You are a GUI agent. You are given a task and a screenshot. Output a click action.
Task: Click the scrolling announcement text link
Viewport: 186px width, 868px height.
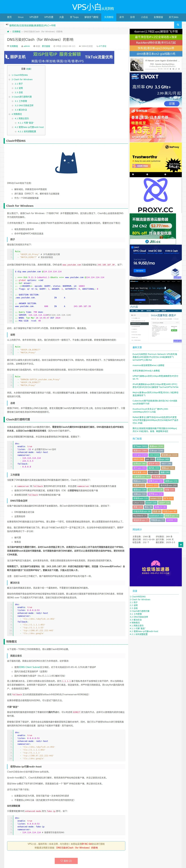tap(32, 25)
